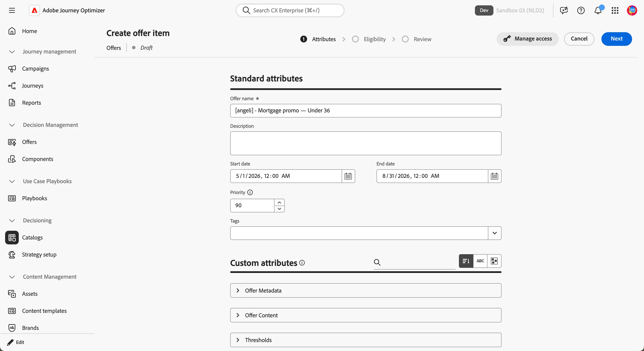Click the Cancel button
Screen dimensions: 644x351
[x=579, y=39]
